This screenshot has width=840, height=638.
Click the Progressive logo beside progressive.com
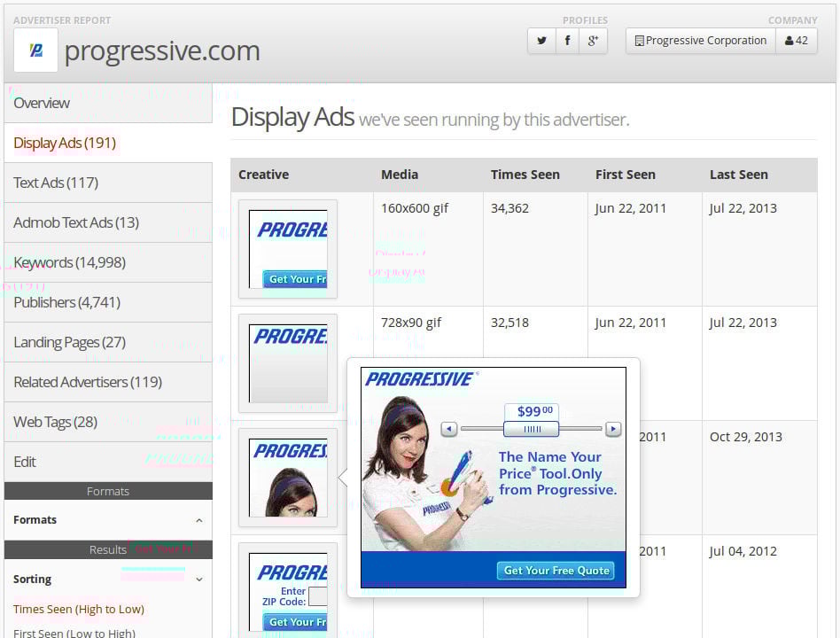point(36,51)
